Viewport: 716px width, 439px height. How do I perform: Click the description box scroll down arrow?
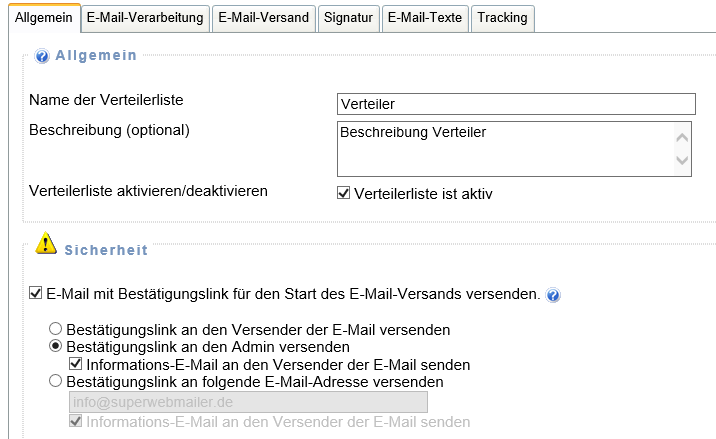point(683,160)
